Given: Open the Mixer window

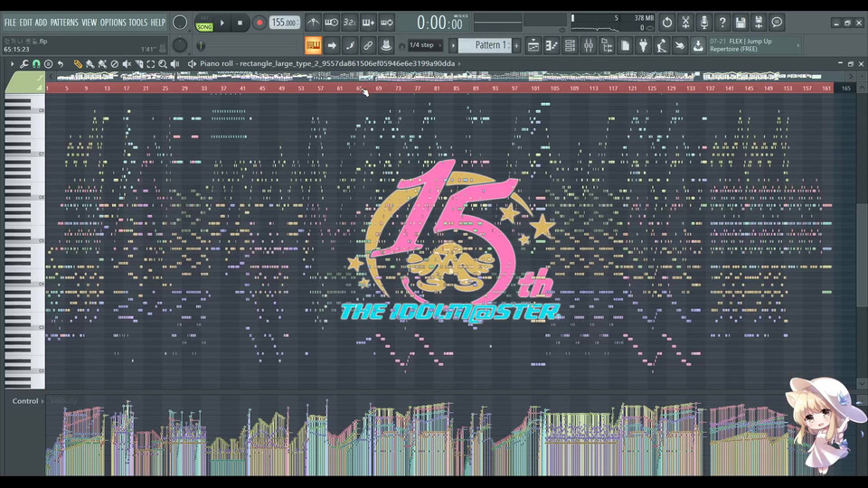Looking at the screenshot, I should coord(589,45).
